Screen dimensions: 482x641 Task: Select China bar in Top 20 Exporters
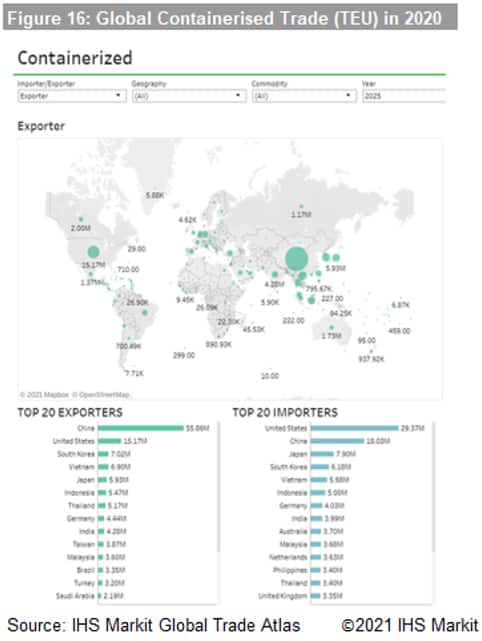141,428
